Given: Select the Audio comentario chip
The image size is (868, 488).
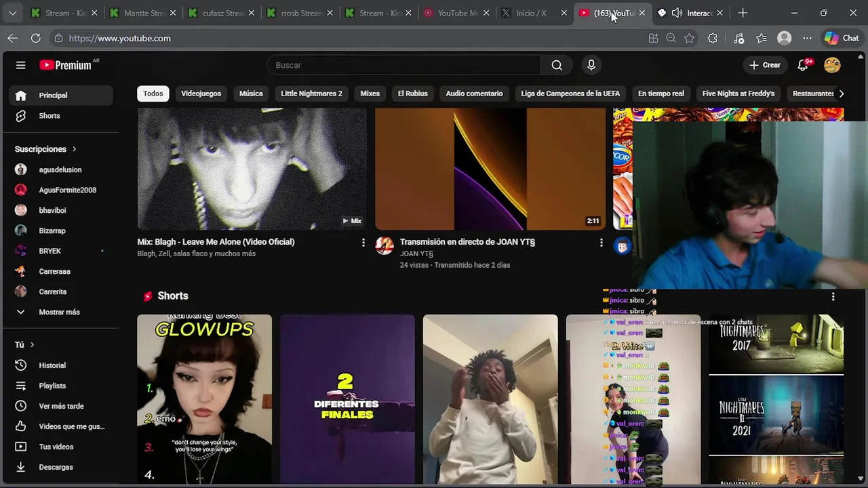Looking at the screenshot, I should point(474,94).
